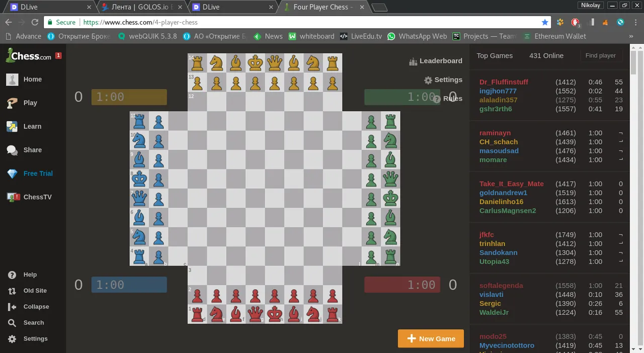Open player Dr_Fluffinstuff's game

pos(504,82)
